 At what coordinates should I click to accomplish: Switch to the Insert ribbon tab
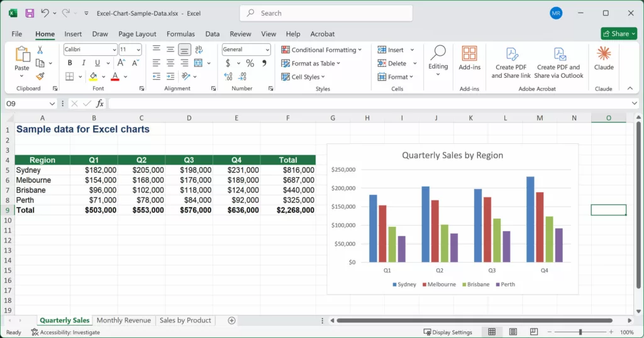(73, 34)
